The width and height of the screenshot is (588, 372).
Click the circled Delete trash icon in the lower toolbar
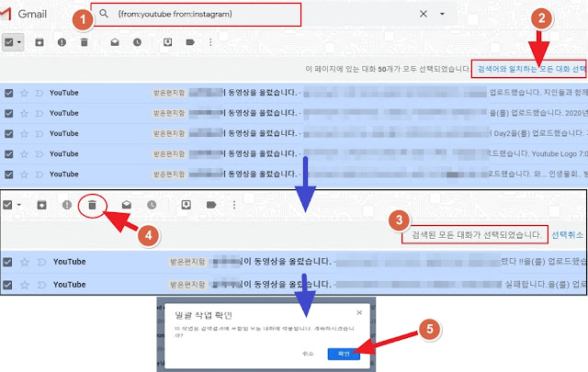92,205
